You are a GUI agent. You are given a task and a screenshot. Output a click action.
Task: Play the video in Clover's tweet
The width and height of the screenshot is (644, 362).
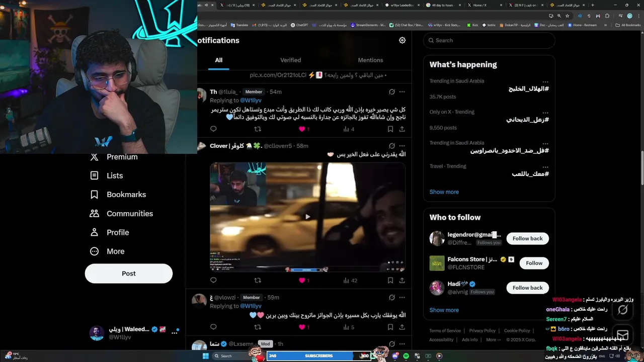click(307, 217)
